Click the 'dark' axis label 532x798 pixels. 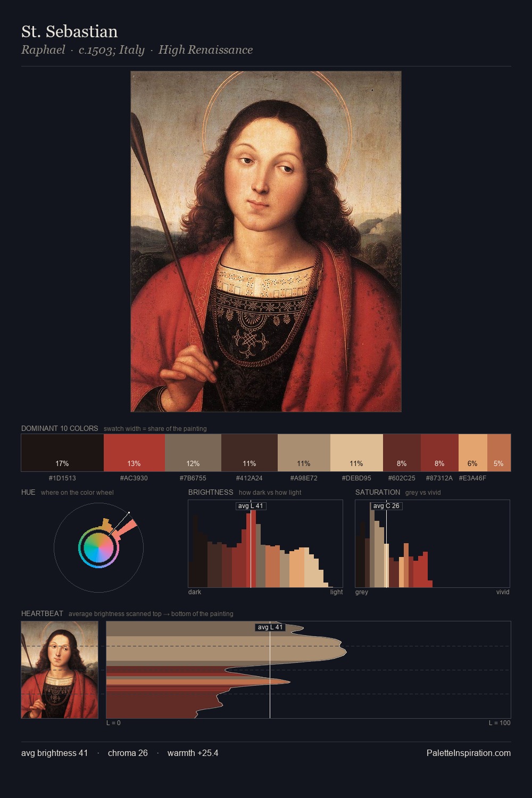click(195, 592)
